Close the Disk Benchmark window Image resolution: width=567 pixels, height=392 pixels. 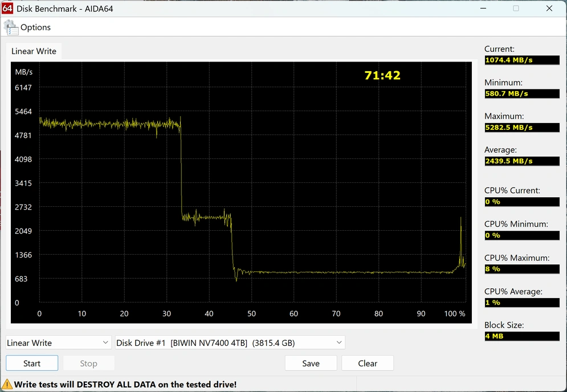pos(549,9)
